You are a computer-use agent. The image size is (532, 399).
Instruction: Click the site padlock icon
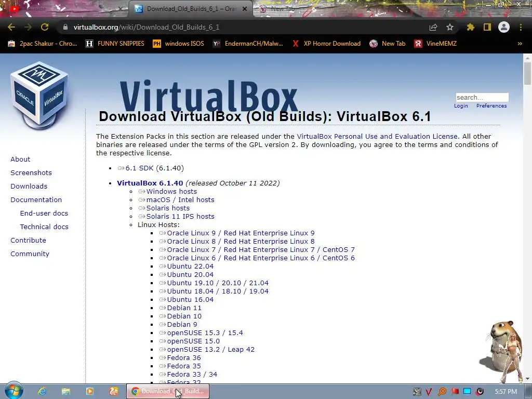point(65,27)
